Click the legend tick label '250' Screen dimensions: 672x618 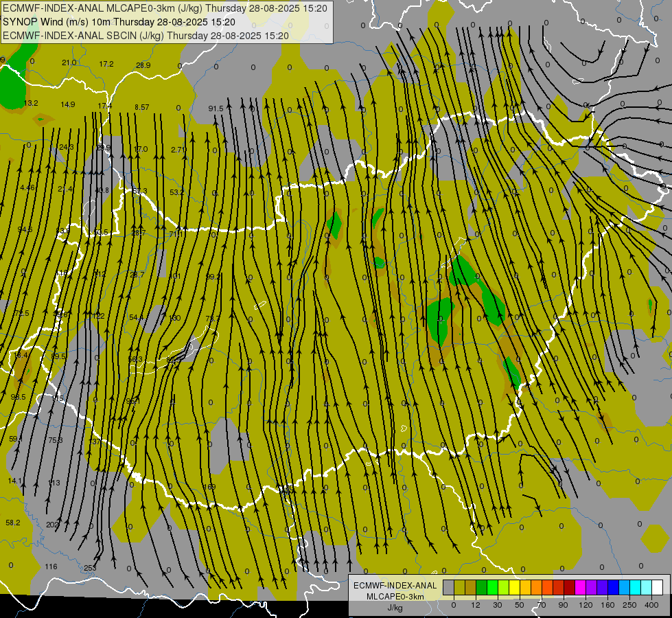pos(629,605)
